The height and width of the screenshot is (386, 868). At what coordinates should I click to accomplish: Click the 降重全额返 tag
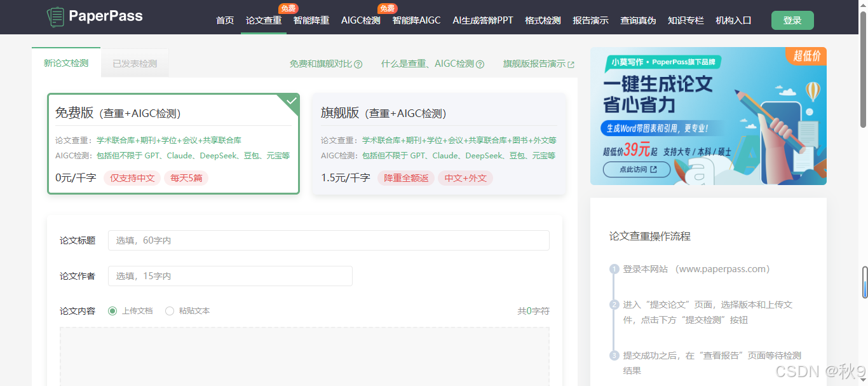click(406, 178)
